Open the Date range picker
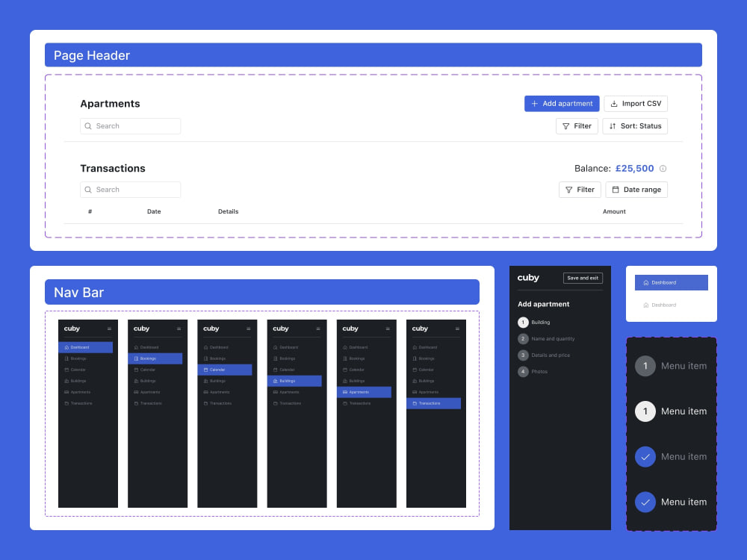Screen dimensions: 747x560 [x=636, y=190]
